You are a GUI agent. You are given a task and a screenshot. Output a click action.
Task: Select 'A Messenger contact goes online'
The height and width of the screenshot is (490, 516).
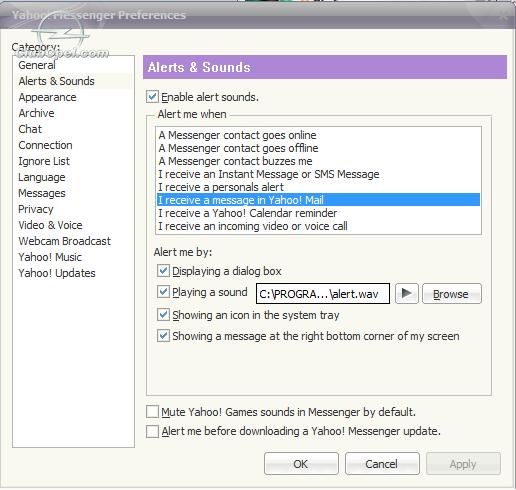click(x=318, y=135)
